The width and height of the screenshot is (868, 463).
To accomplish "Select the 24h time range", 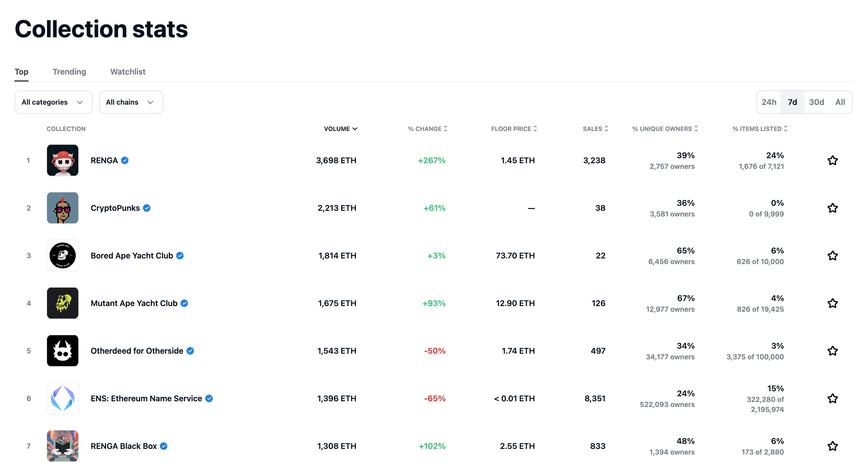I will pyautogui.click(x=769, y=102).
